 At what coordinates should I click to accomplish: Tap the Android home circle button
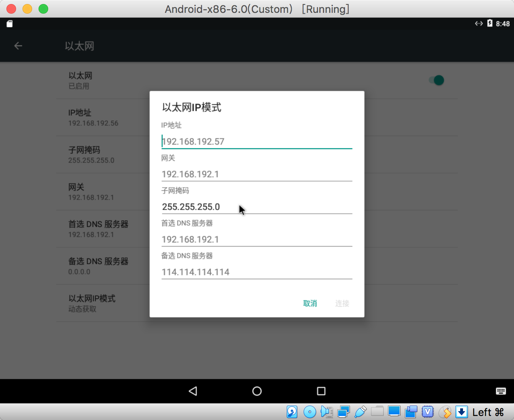click(257, 391)
